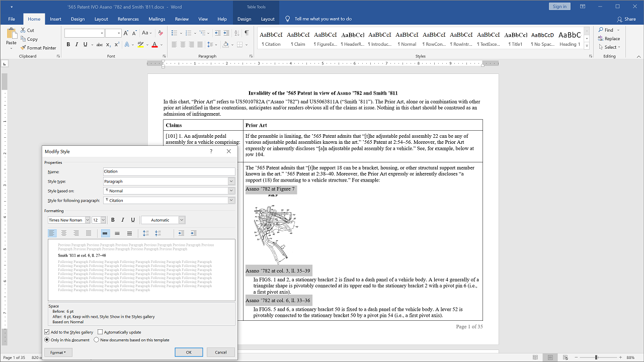Click Bold in the Modify Style dialog
The height and width of the screenshot is (362, 644).
point(113,220)
